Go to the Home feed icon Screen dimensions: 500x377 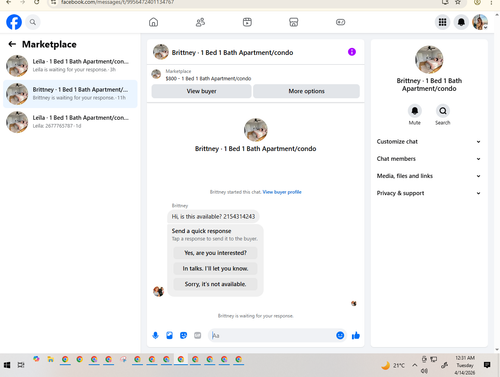[x=153, y=22]
